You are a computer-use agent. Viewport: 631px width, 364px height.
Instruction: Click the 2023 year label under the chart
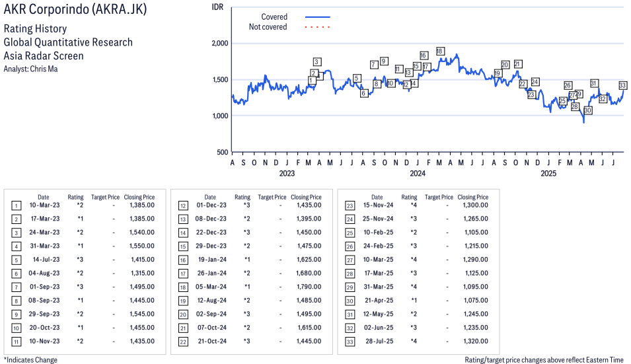pyautogui.click(x=287, y=173)
